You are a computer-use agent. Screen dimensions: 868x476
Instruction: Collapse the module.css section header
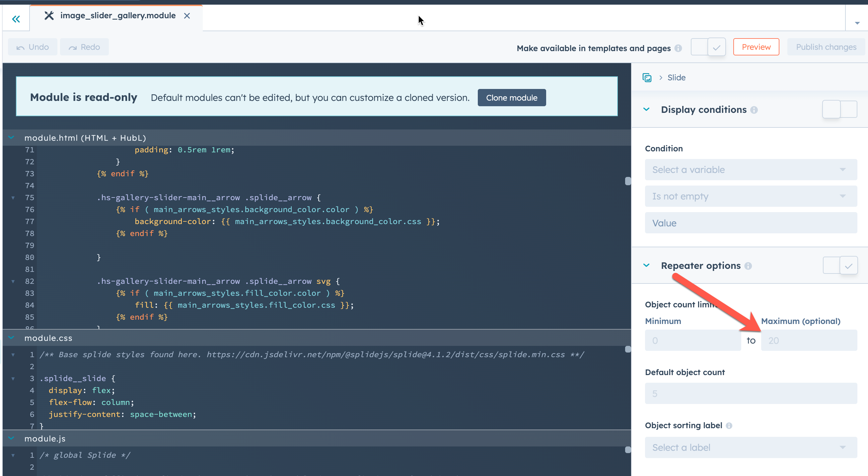[11, 338]
